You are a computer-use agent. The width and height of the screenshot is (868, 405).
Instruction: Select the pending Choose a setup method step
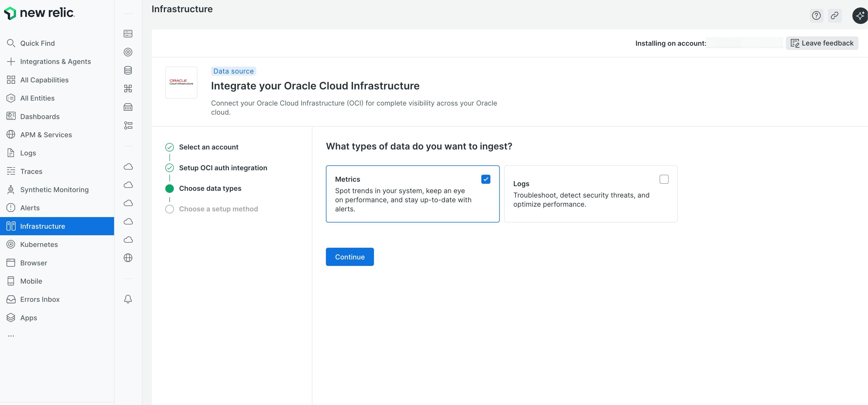pyautogui.click(x=218, y=209)
